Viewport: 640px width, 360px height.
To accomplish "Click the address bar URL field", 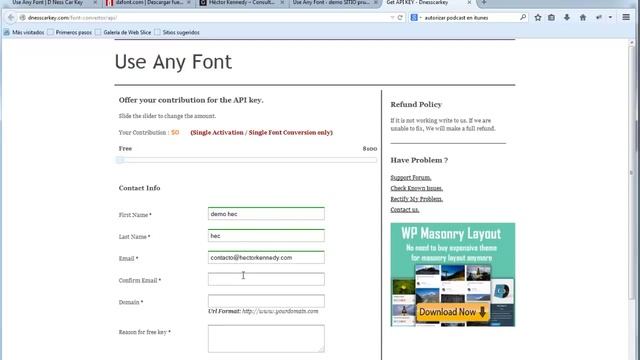I will (204, 18).
